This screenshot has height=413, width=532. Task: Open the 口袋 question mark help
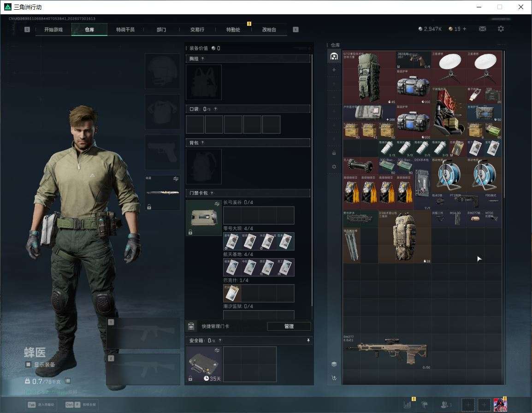point(215,109)
